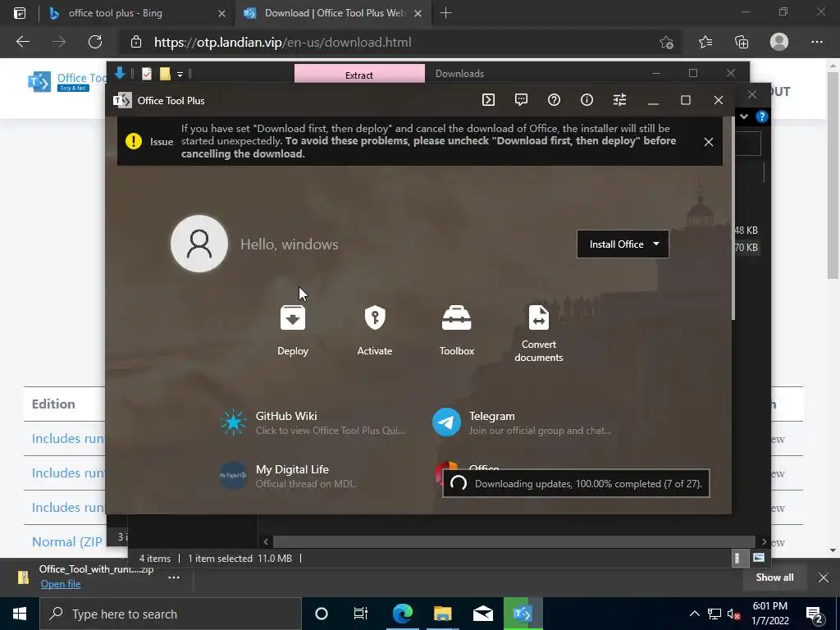
Task: Click the Office Tool Plus scrollbar thumb
Action: pyautogui.click(x=733, y=218)
